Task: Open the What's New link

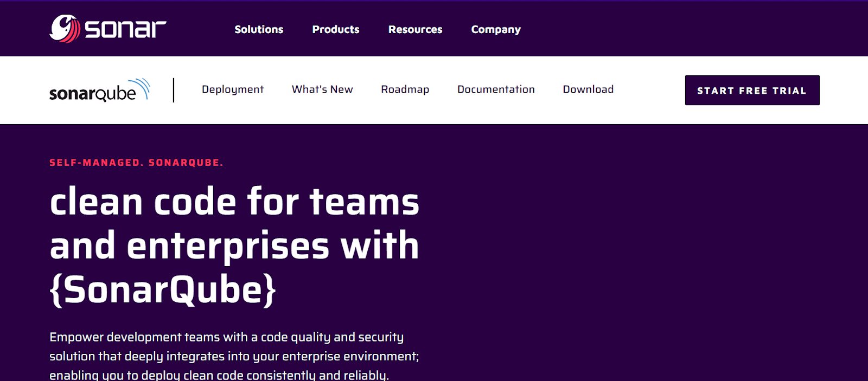Action: (322, 89)
